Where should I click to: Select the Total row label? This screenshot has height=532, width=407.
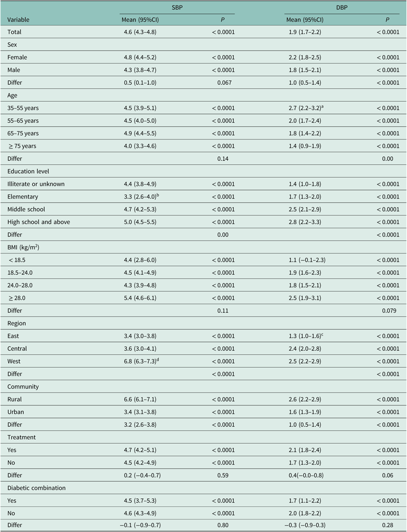tap(14, 32)
